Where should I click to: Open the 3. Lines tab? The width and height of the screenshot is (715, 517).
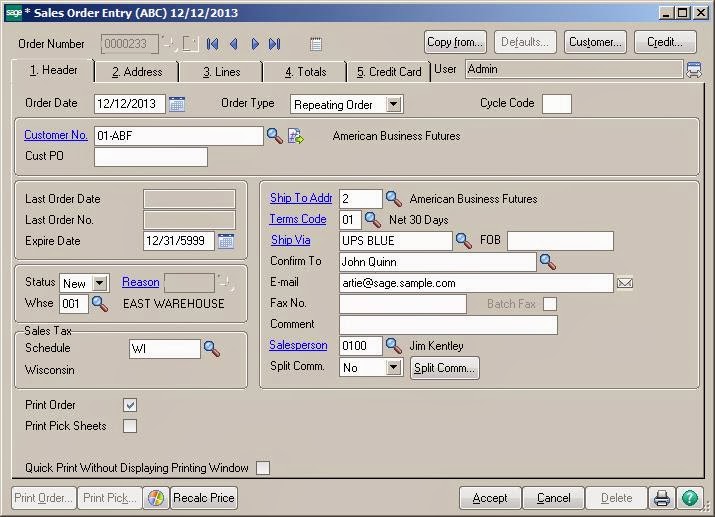pyautogui.click(x=222, y=72)
